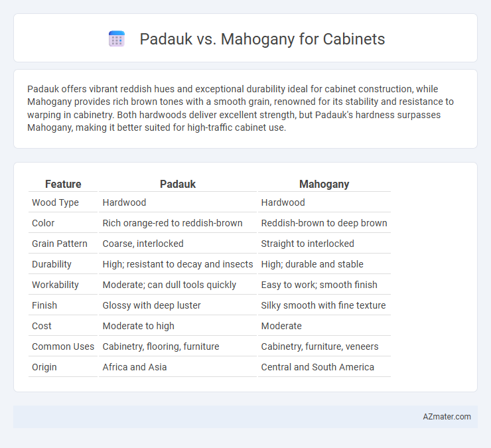Screen dimensions: 491x448
Task: Select the Cost row label
Action: pos(42,326)
